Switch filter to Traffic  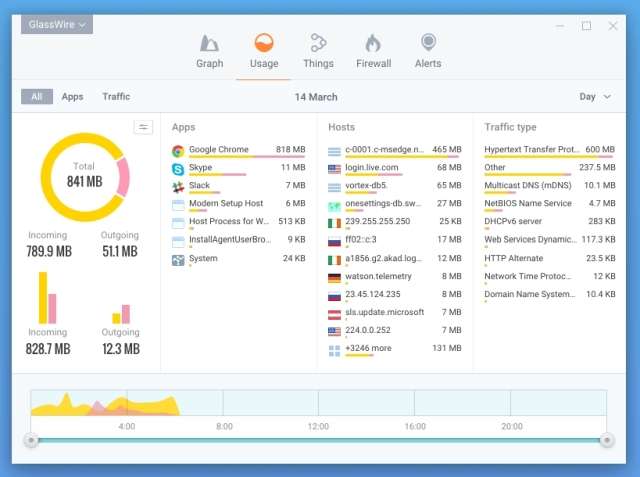(x=116, y=97)
